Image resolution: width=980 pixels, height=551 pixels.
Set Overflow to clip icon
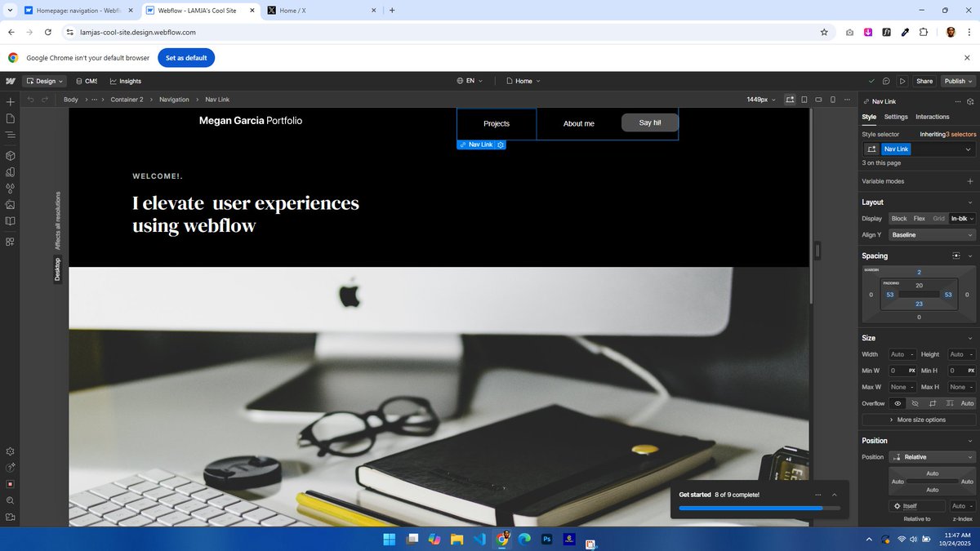coord(932,403)
